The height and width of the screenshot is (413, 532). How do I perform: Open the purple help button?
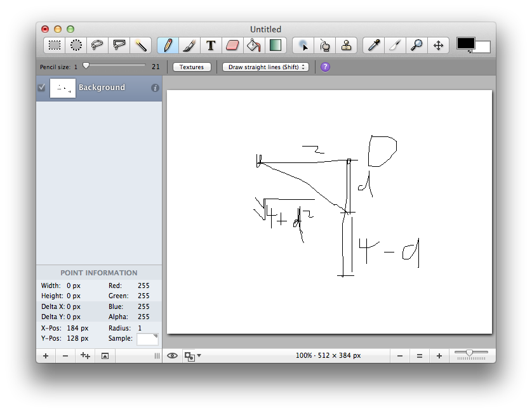pyautogui.click(x=325, y=67)
